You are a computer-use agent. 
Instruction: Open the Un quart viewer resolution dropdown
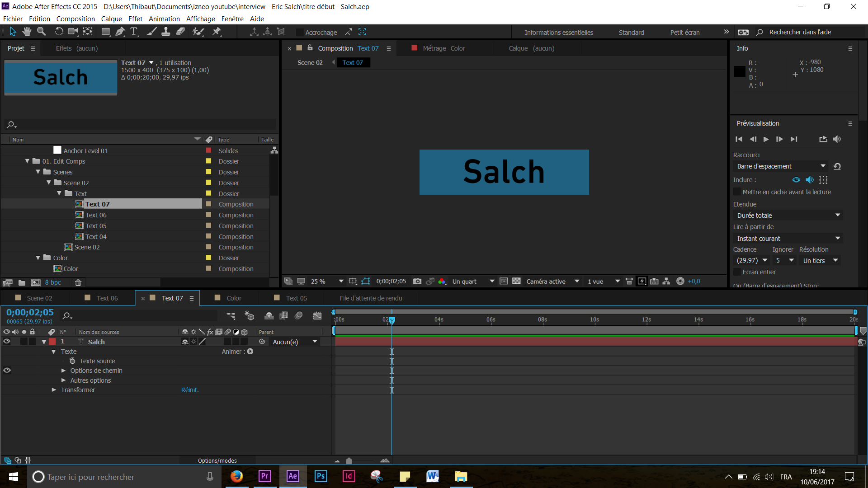pos(473,281)
